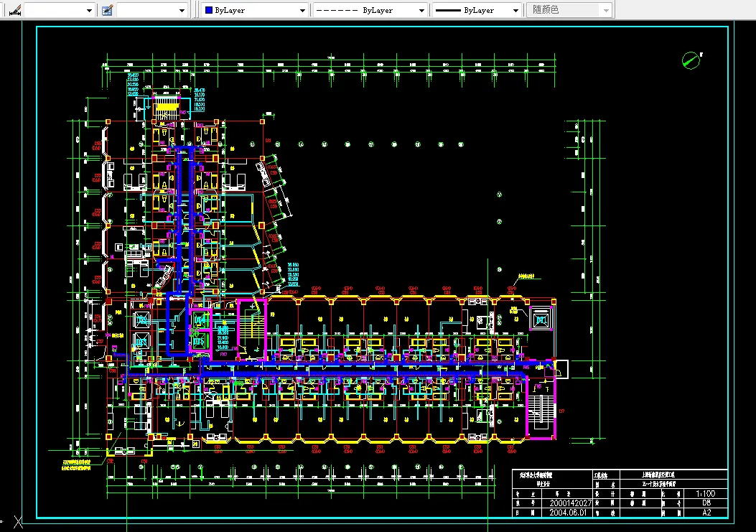The width and height of the screenshot is (756, 532).
Task: Click the blue color swatch in color control
Action: (x=209, y=9)
